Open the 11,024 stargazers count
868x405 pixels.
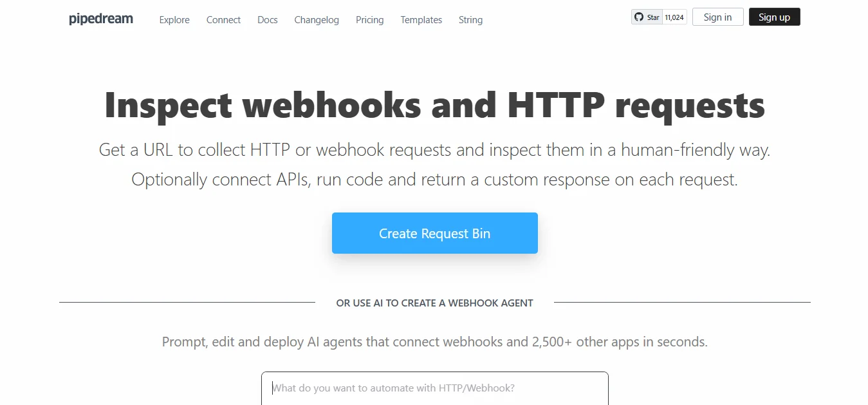tap(674, 17)
